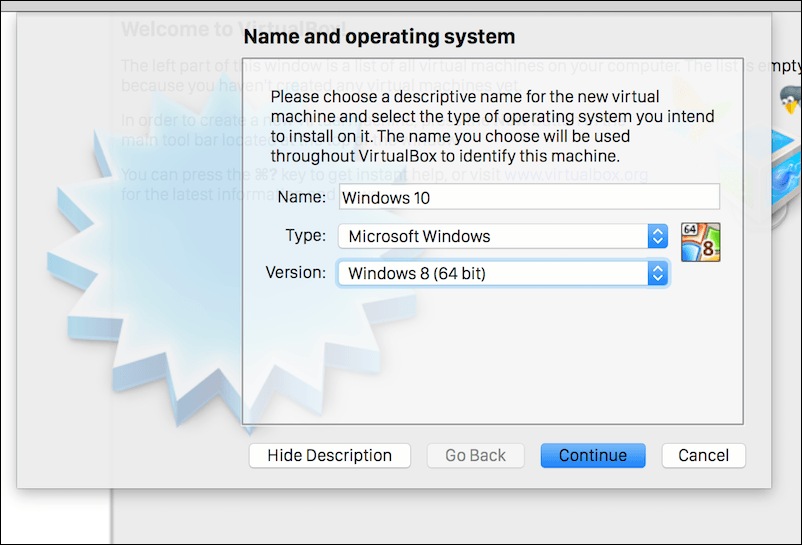Image resolution: width=802 pixels, height=545 pixels.
Task: Click the description paragraph in the dialog
Action: tap(492, 127)
